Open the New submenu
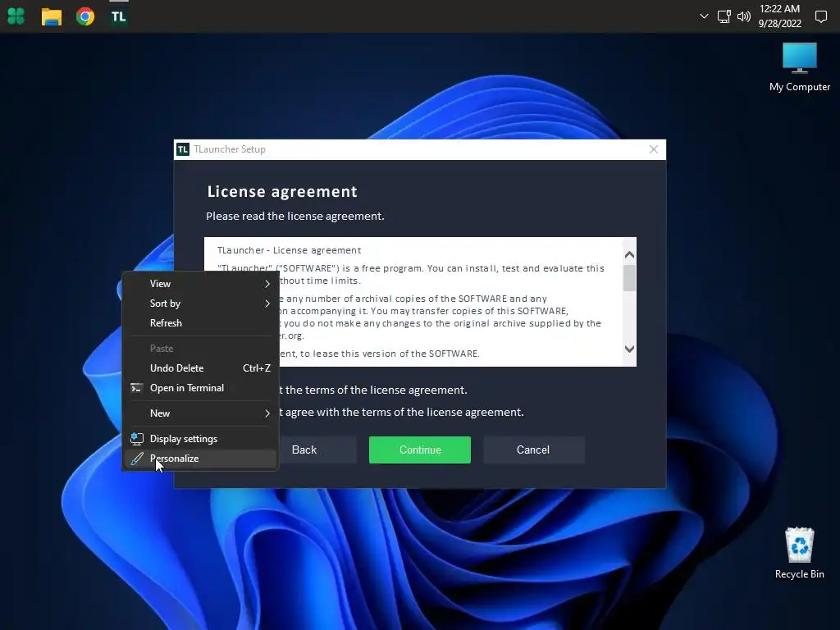The width and height of the screenshot is (840, 630). 200,413
